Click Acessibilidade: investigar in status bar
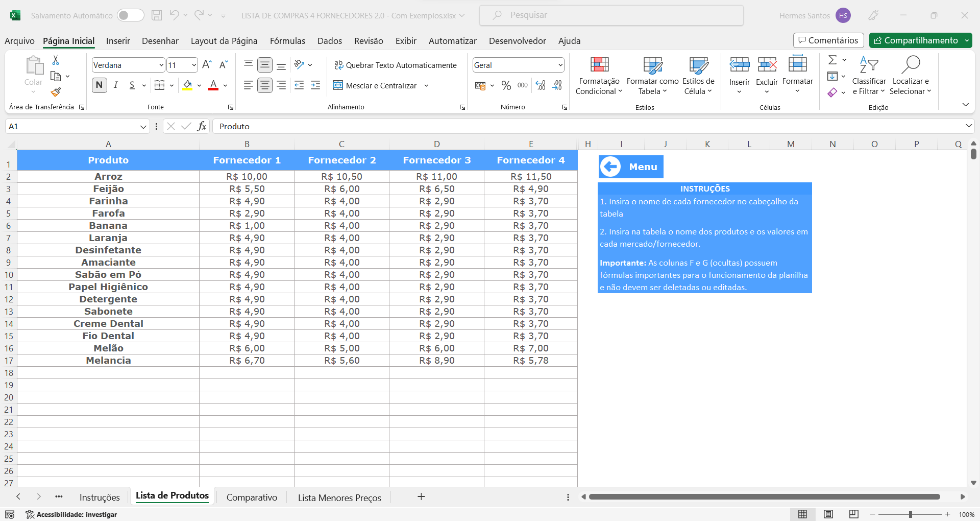Screen dimensions: 980x521 71,514
